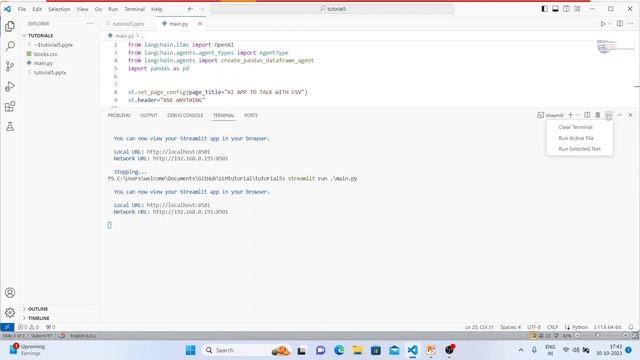Screen dimensions: 640x360
Task: Open the File menu
Action: (x=22, y=9)
